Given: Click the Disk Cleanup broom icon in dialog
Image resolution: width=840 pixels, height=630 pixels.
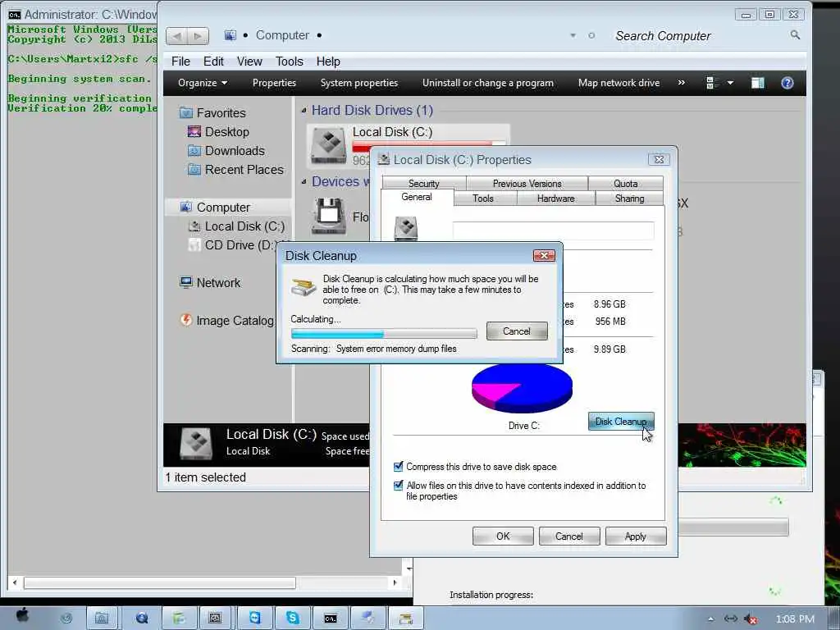Looking at the screenshot, I should click(304, 286).
